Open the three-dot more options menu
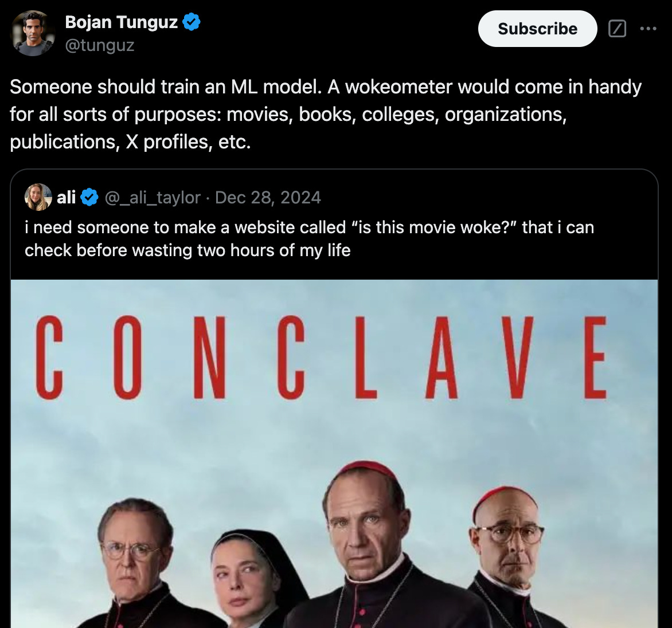This screenshot has width=672, height=628. click(x=648, y=29)
